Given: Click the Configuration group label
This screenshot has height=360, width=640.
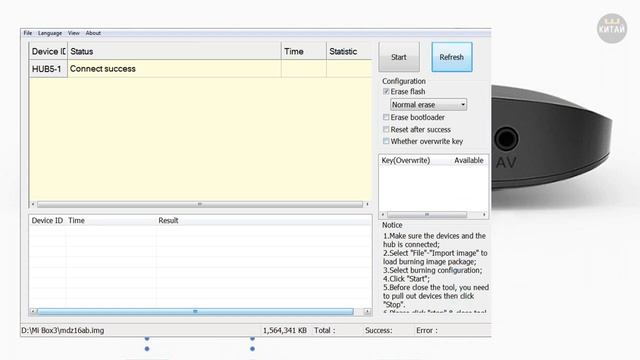Looking at the screenshot, I should (404, 81).
